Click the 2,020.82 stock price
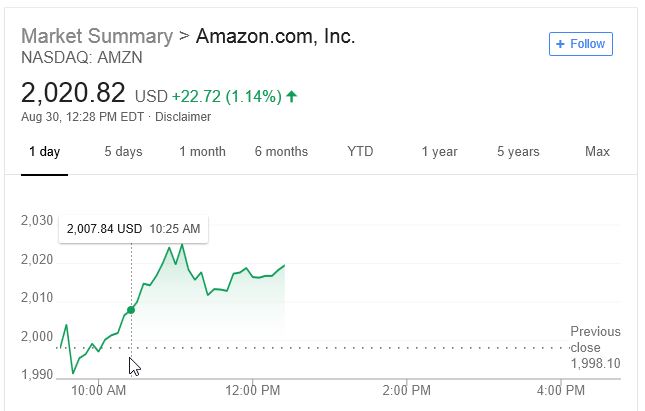 73,94
